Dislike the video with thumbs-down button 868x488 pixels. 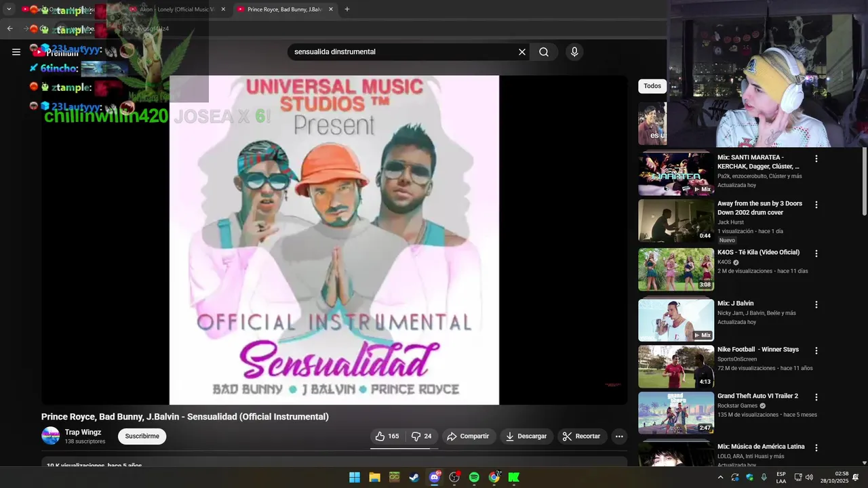[422, 436]
